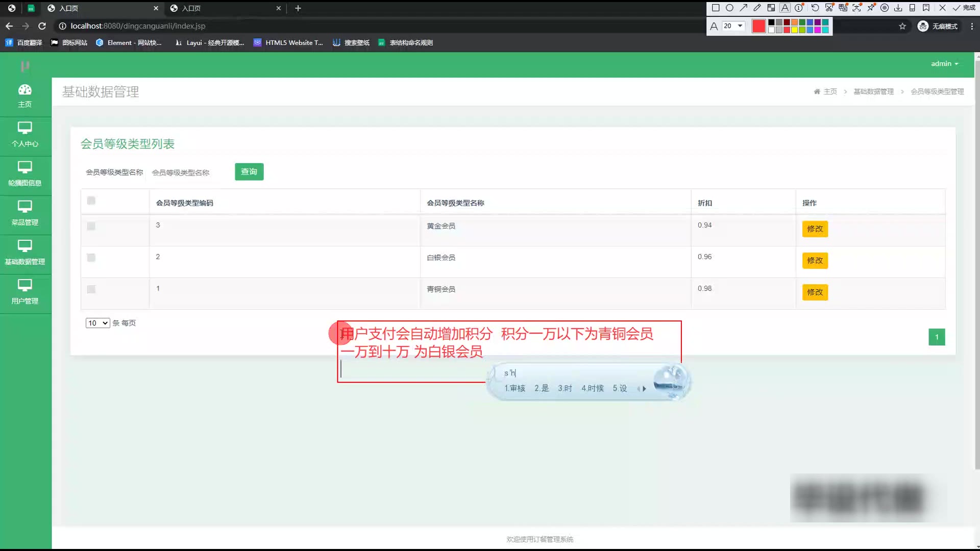Select the numbered step marker tool

click(x=799, y=8)
